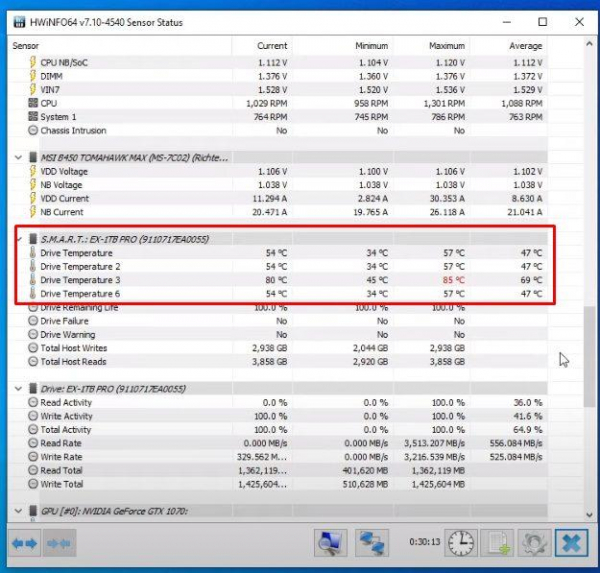600x573 pixels.
Task: Click the red 85 °C maximum value
Action: tap(453, 280)
